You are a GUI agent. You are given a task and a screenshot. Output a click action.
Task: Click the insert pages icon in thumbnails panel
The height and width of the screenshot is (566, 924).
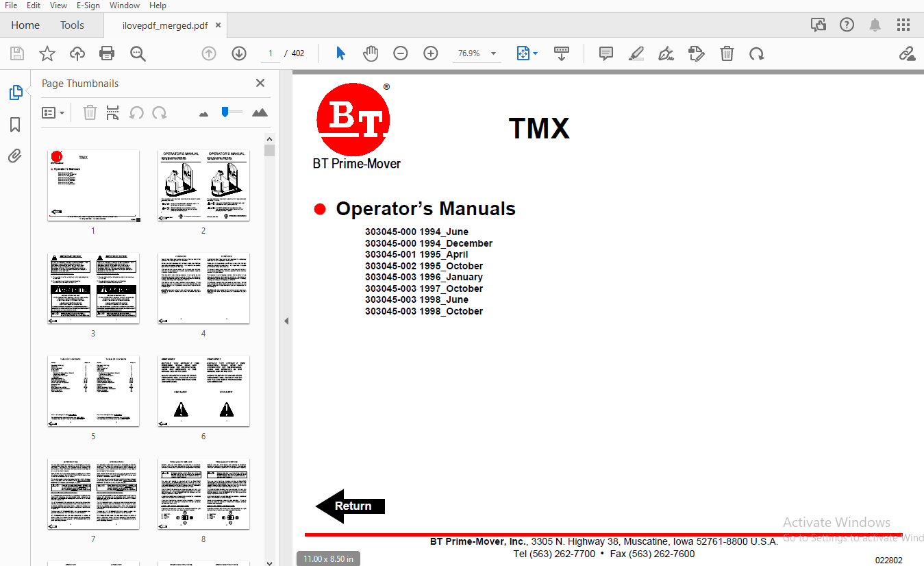pyautogui.click(x=113, y=112)
